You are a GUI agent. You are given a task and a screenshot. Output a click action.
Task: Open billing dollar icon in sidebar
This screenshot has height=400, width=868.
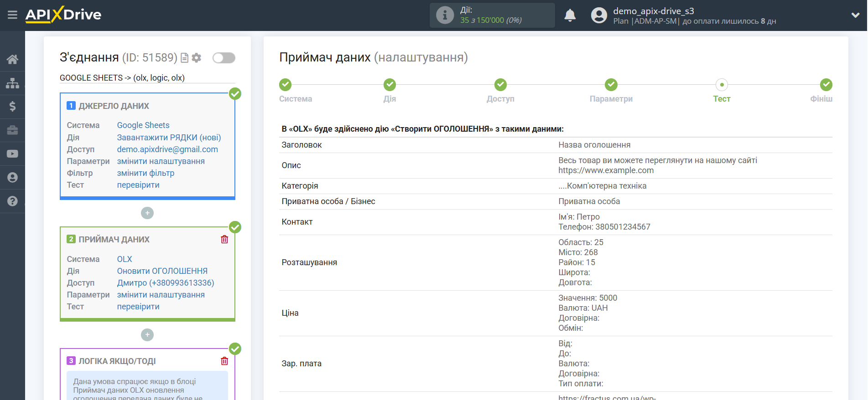click(12, 107)
